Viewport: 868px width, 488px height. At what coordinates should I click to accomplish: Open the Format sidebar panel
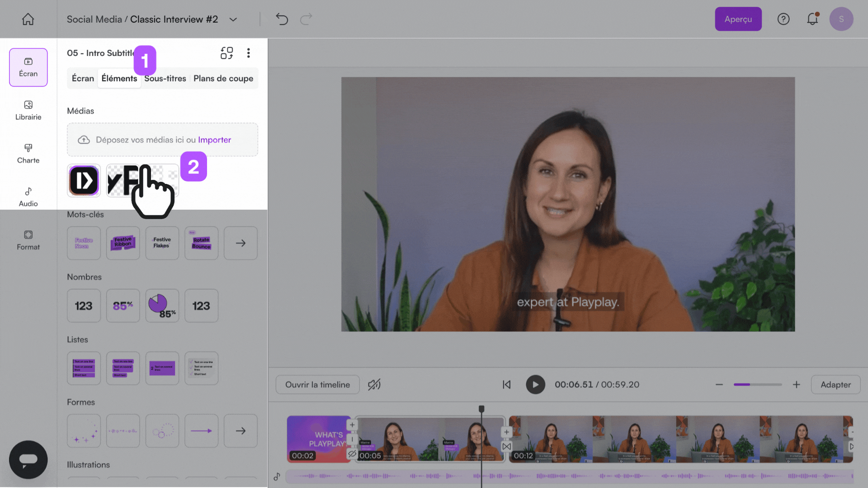28,240
